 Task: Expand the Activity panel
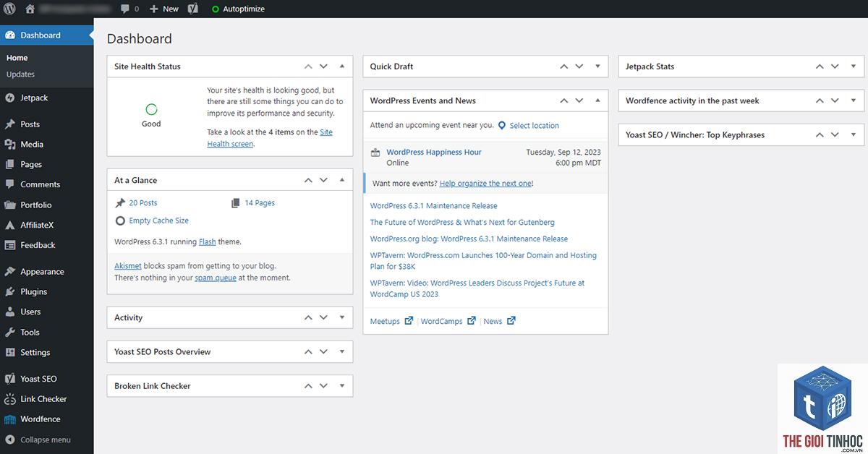pyautogui.click(x=342, y=317)
